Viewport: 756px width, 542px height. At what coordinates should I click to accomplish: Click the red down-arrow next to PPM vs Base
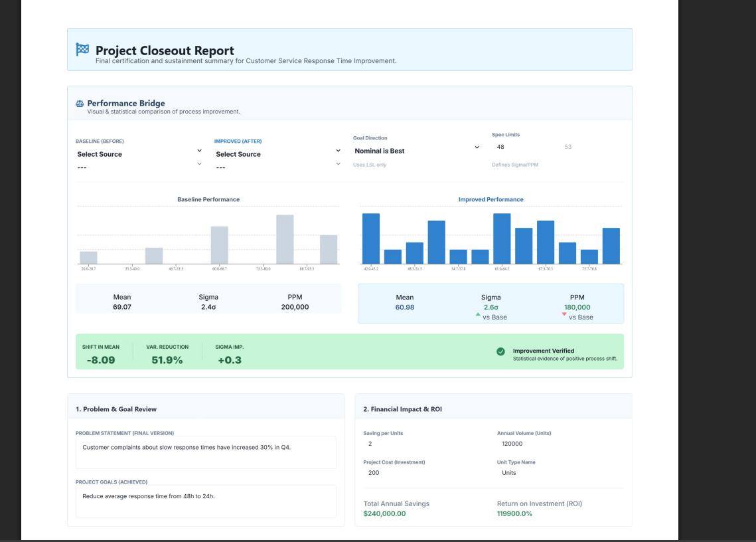(x=563, y=314)
